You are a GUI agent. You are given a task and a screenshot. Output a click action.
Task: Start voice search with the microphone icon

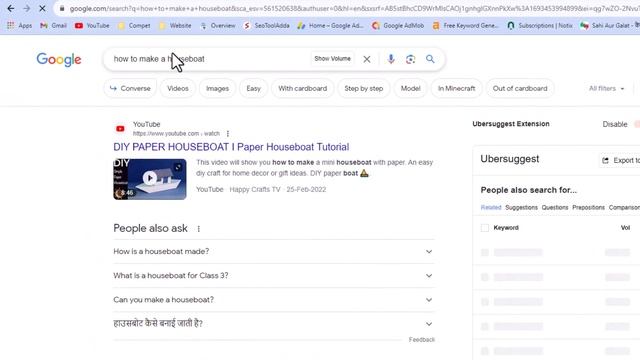(391, 59)
